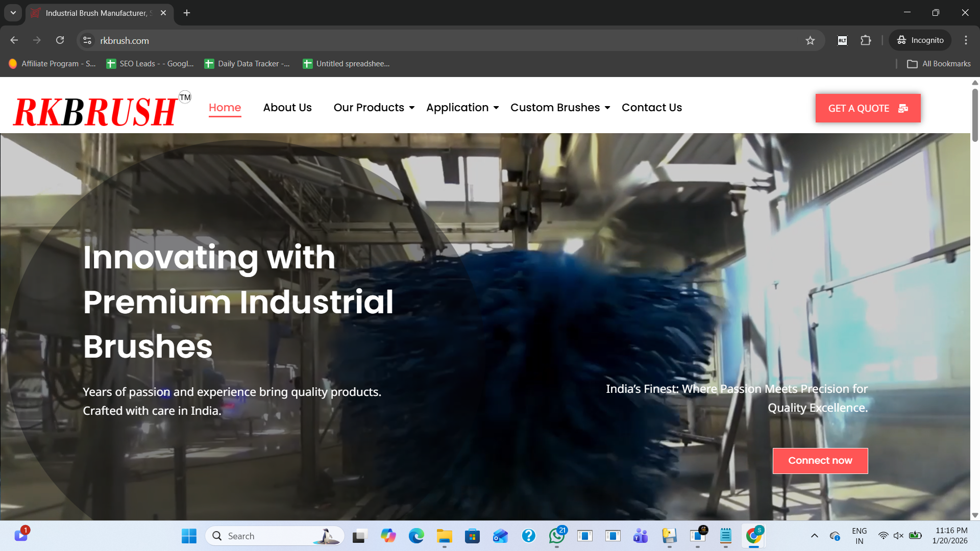Open the browser extensions menu

866,40
